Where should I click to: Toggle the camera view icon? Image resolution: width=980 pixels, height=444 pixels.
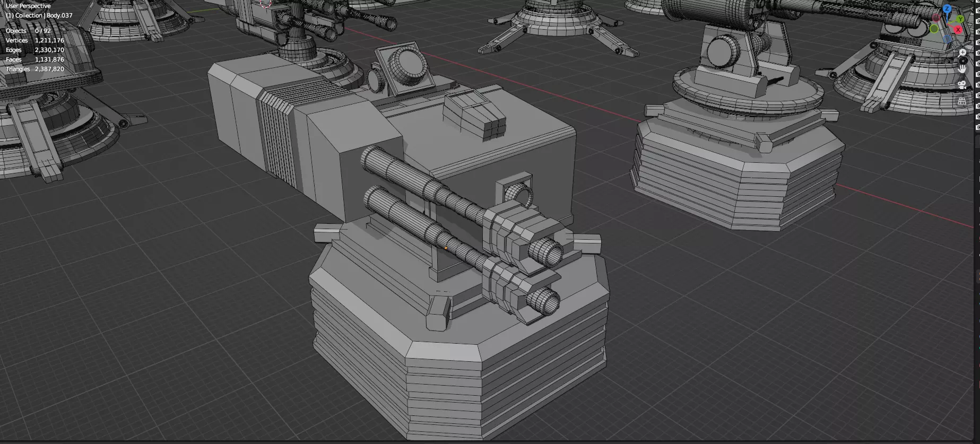(962, 84)
